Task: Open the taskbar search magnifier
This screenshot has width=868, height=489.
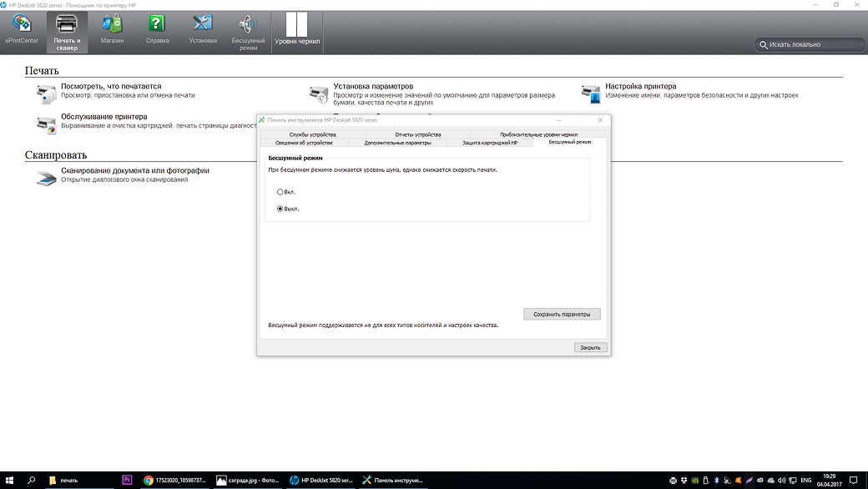Action: pos(31,480)
